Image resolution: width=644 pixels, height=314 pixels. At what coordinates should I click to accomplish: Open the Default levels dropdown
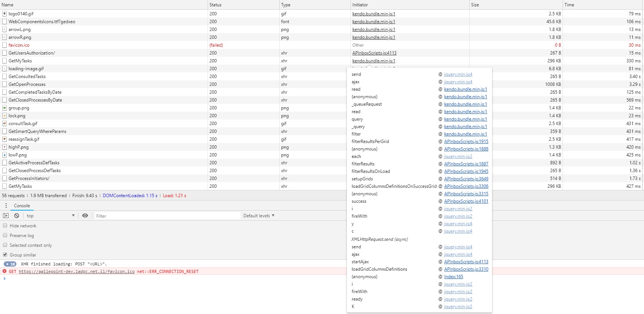coord(259,216)
